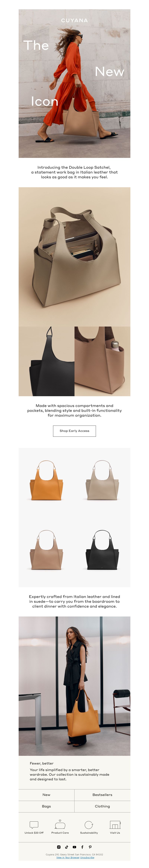Image resolution: width=149 pixels, height=868 pixels.
Task: Click the Unlock $20 Off chat icon
Action: pos(34,825)
